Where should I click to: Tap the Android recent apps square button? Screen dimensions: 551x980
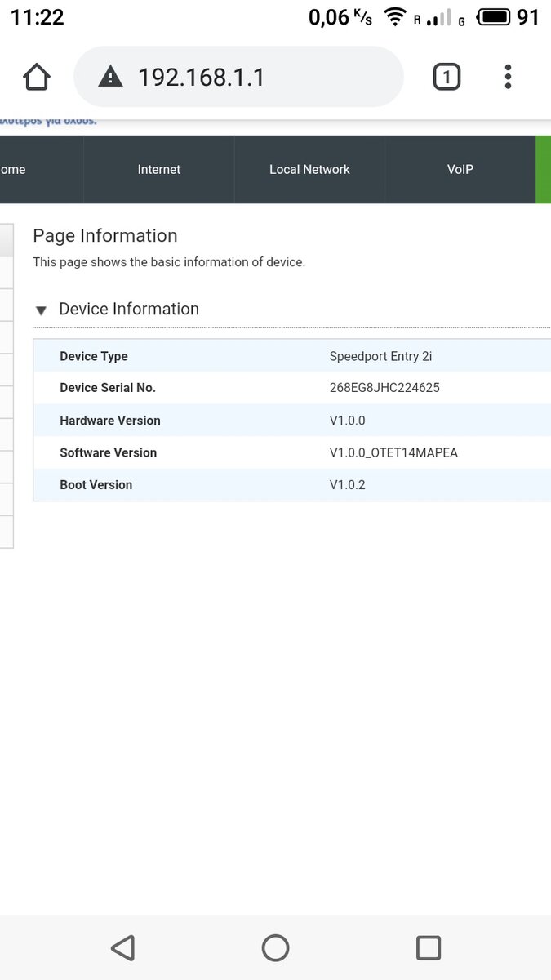tap(429, 947)
